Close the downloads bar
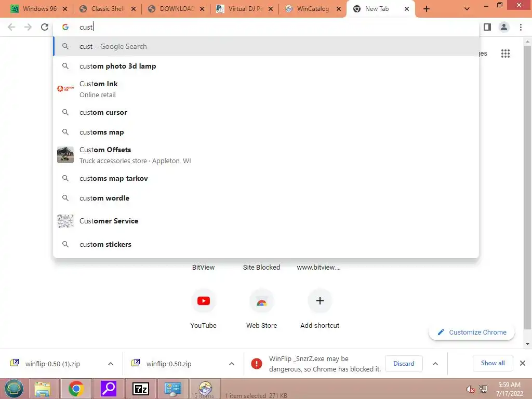 point(523,363)
